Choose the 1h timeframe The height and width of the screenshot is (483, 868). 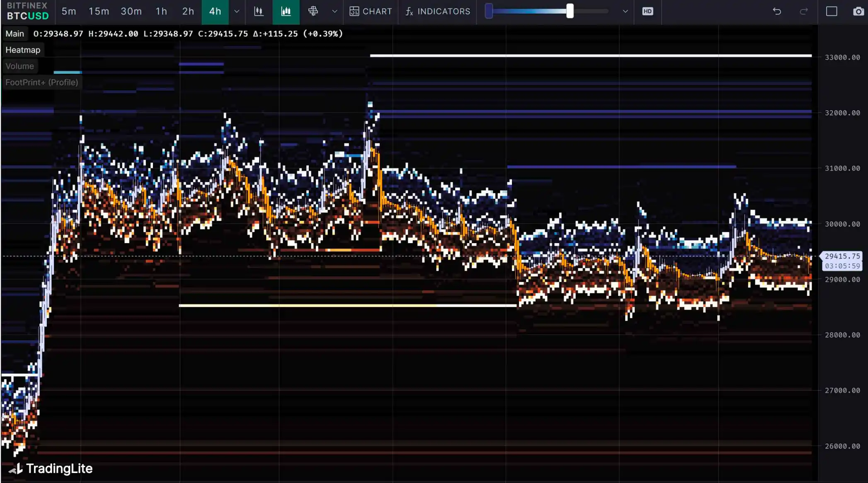[162, 12]
